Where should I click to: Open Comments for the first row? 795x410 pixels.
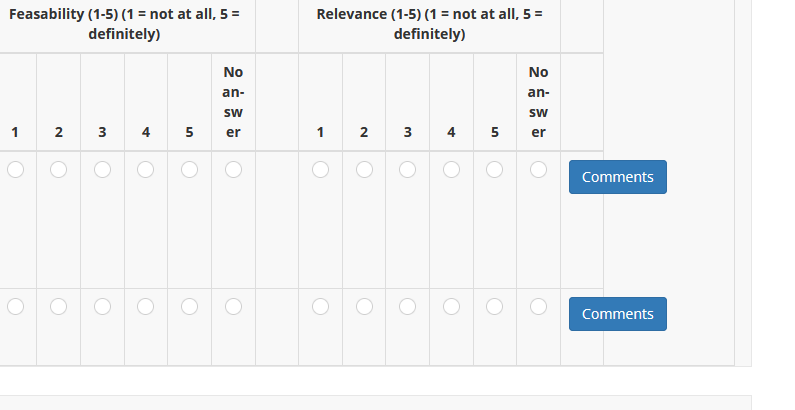coord(617,177)
